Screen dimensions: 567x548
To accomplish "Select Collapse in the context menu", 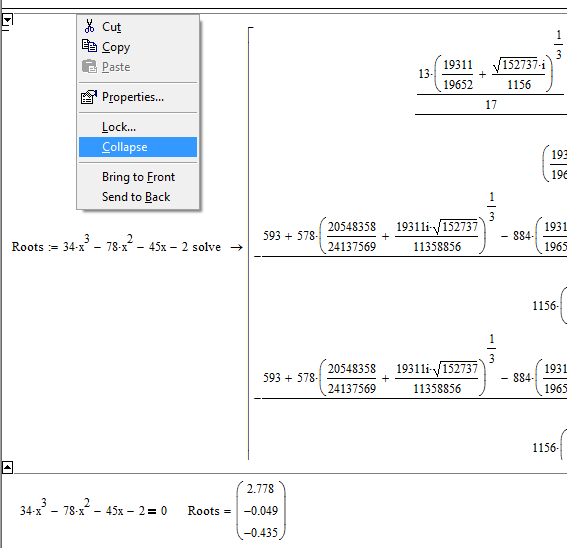I will (138, 147).
